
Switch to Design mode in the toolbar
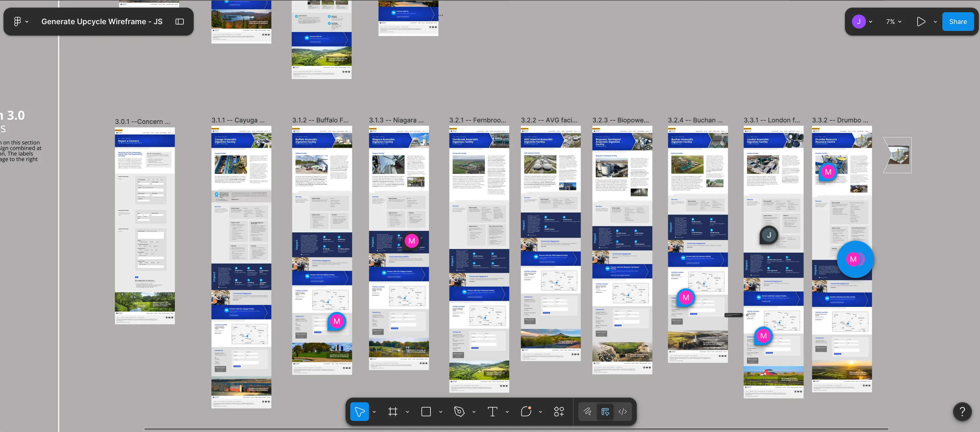click(605, 412)
